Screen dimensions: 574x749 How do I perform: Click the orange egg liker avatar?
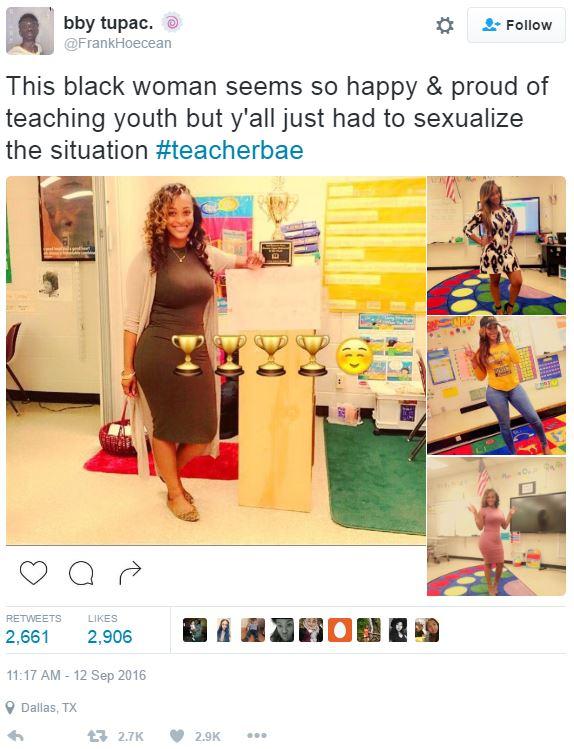[340, 630]
